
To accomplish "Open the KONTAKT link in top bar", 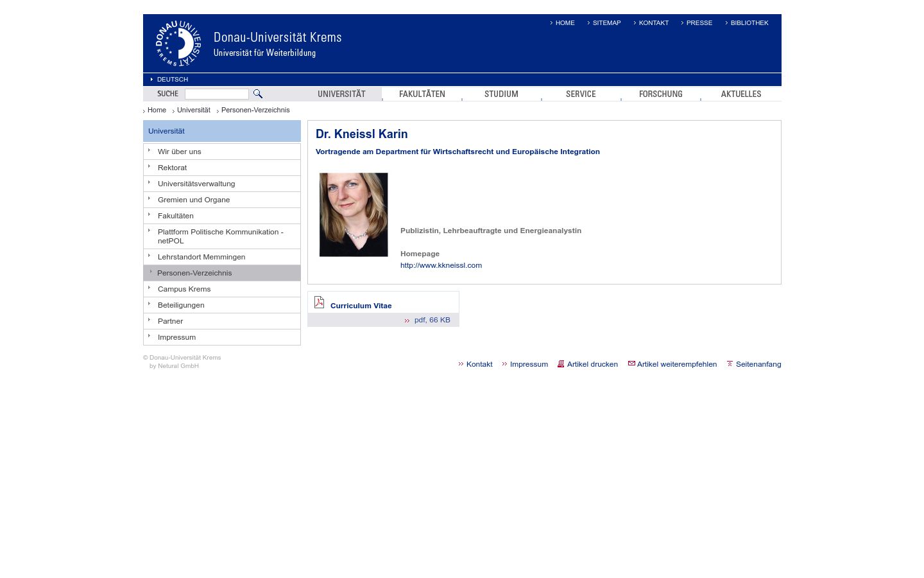I will tap(653, 23).
